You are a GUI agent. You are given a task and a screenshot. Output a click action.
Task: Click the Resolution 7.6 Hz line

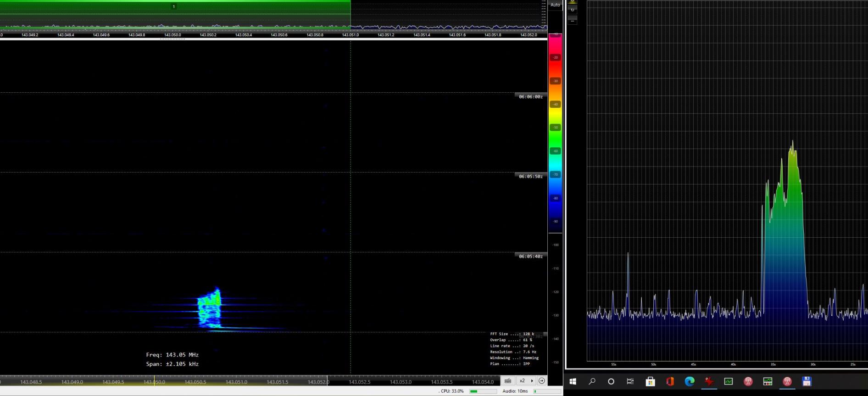click(x=513, y=352)
